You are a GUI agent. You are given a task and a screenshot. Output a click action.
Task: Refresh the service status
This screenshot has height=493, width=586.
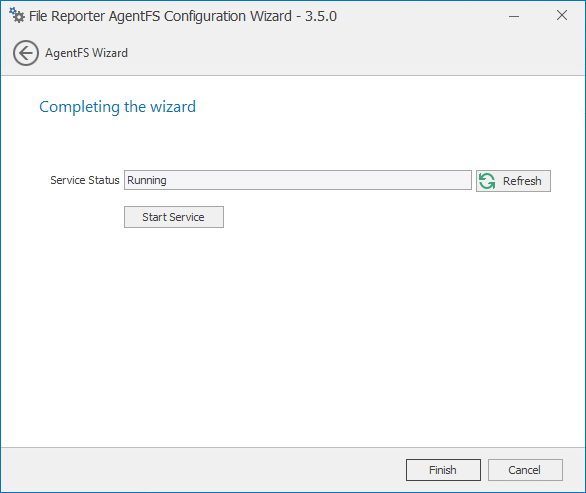(x=513, y=181)
